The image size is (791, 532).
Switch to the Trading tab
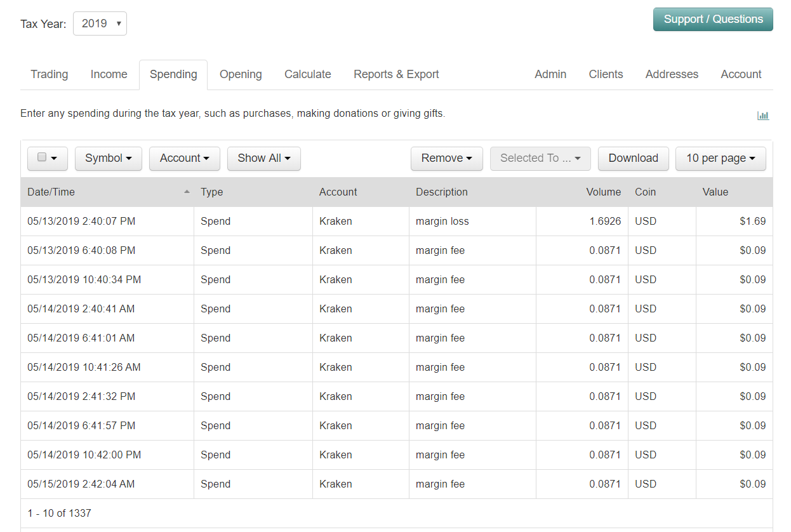[x=50, y=74]
